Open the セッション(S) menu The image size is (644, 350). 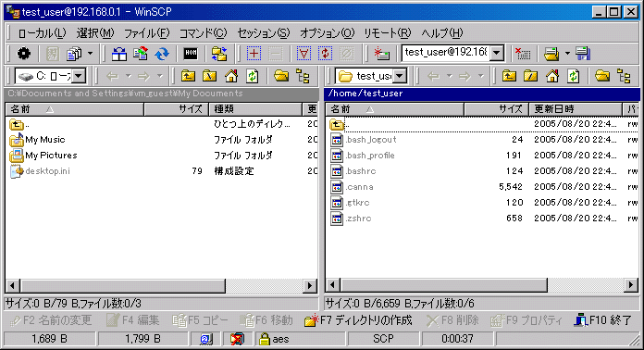click(264, 32)
